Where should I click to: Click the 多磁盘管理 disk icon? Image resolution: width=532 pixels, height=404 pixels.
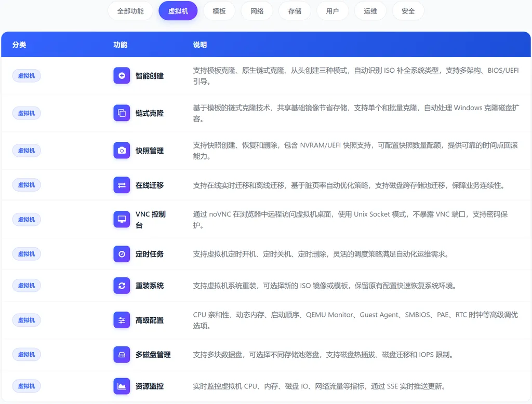point(122,355)
